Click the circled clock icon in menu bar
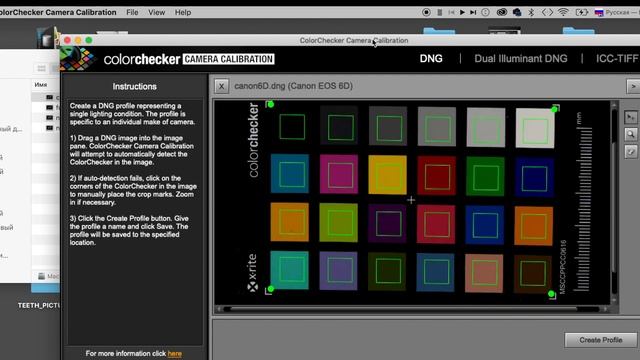Viewport: 640px width, 360px height. click(x=485, y=12)
